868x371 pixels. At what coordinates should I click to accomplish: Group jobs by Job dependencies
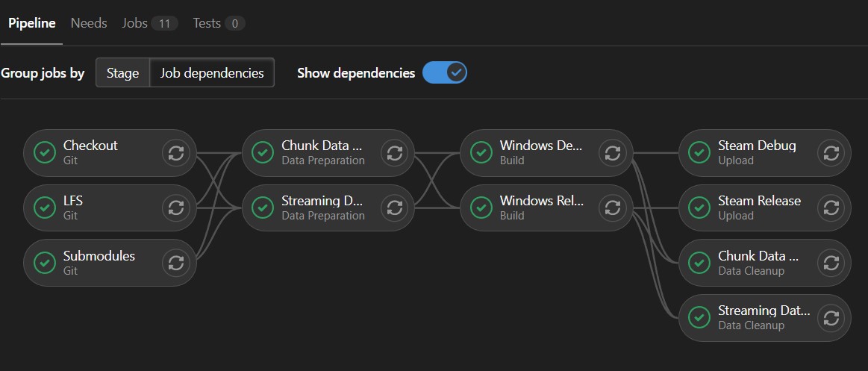tap(212, 73)
